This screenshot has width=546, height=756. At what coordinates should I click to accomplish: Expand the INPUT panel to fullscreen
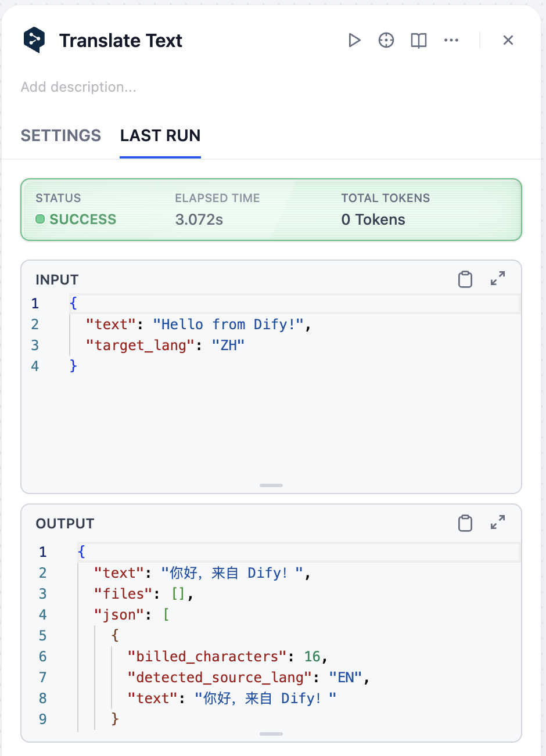click(x=498, y=279)
